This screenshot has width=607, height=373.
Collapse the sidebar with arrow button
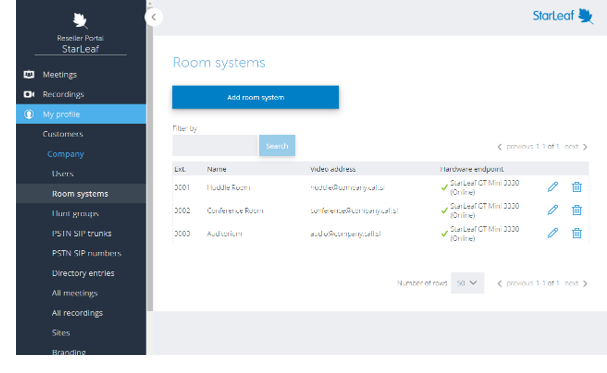click(x=154, y=17)
